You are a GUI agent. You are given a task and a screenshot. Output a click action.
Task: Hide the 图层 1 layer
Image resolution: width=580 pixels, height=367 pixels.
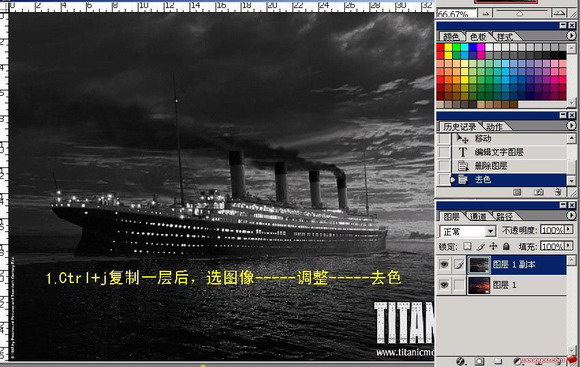tap(444, 285)
